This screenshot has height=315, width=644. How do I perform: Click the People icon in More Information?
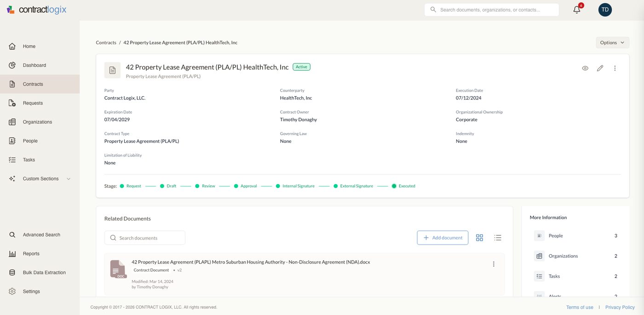539,236
